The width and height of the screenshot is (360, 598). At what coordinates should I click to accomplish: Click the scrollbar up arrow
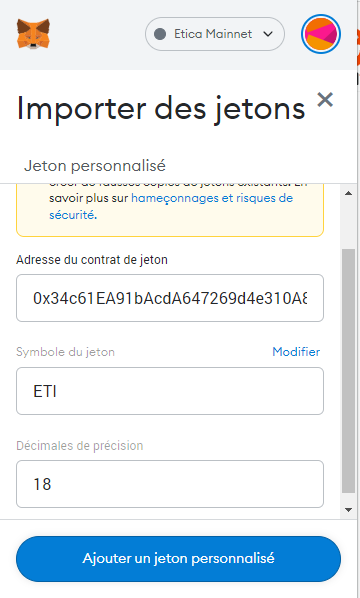pyautogui.click(x=348, y=193)
